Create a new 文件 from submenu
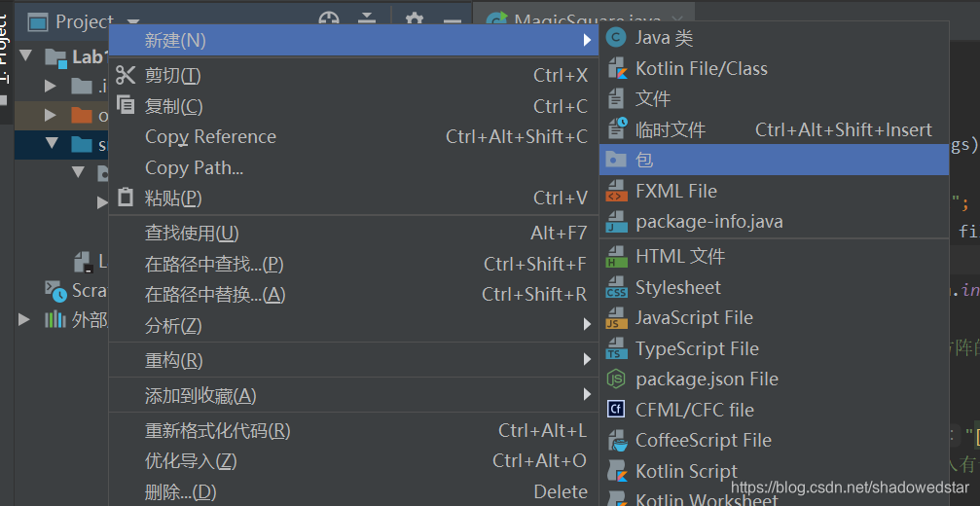This screenshot has width=980, height=506. click(774, 98)
